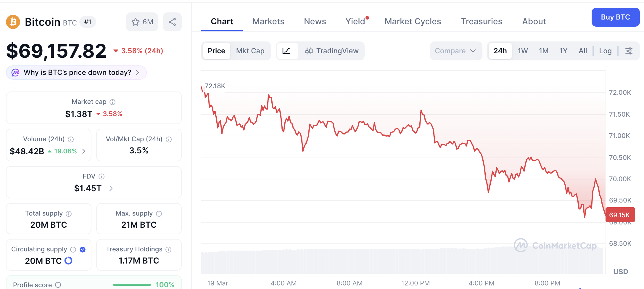644x289 pixels.
Task: Toggle Log scale on the chart
Action: coord(605,51)
